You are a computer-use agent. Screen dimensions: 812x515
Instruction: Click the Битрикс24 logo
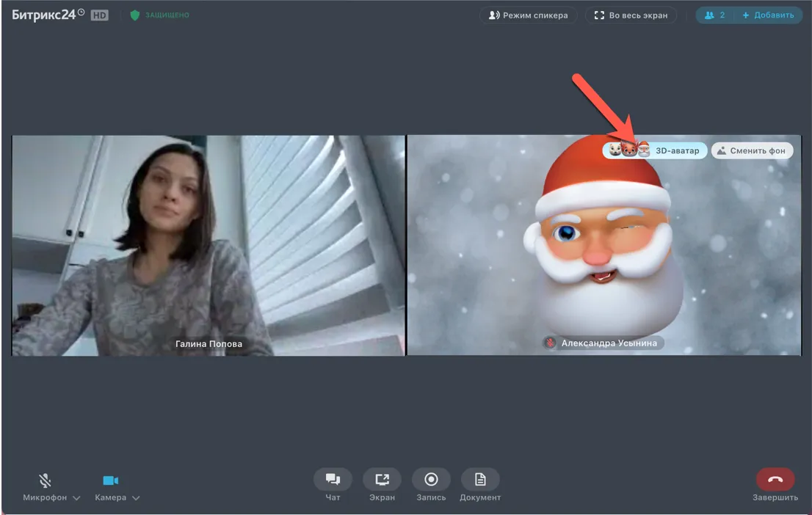click(48, 15)
